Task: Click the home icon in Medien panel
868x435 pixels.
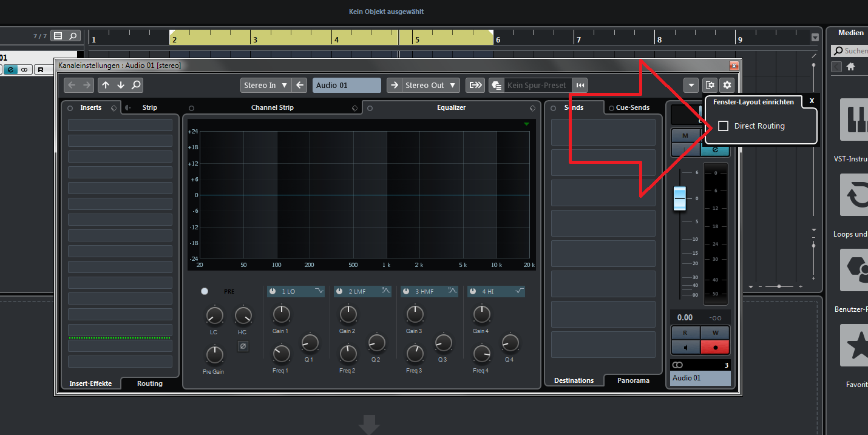Action: pos(850,67)
